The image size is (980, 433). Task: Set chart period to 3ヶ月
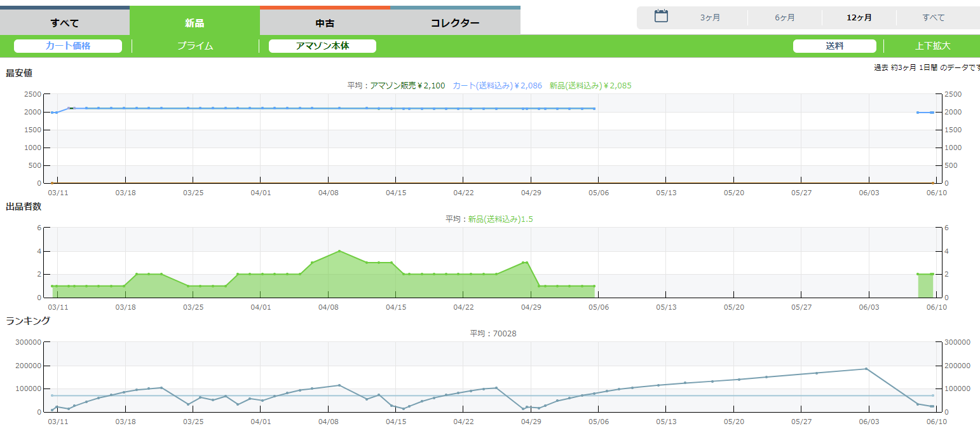point(710,18)
